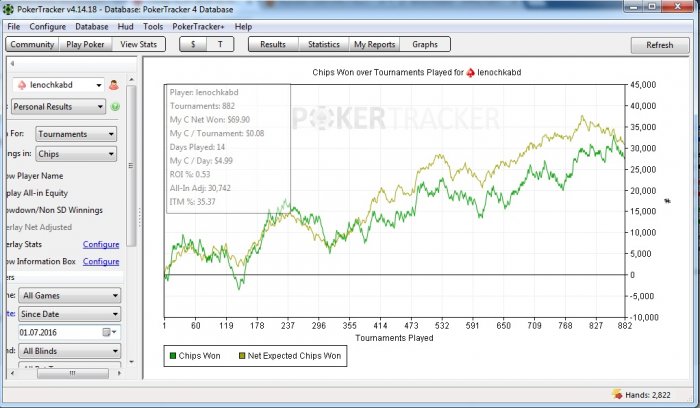Open the partially hidden dropdown below All Blinds
This screenshot has width=700, height=408.
(70, 366)
